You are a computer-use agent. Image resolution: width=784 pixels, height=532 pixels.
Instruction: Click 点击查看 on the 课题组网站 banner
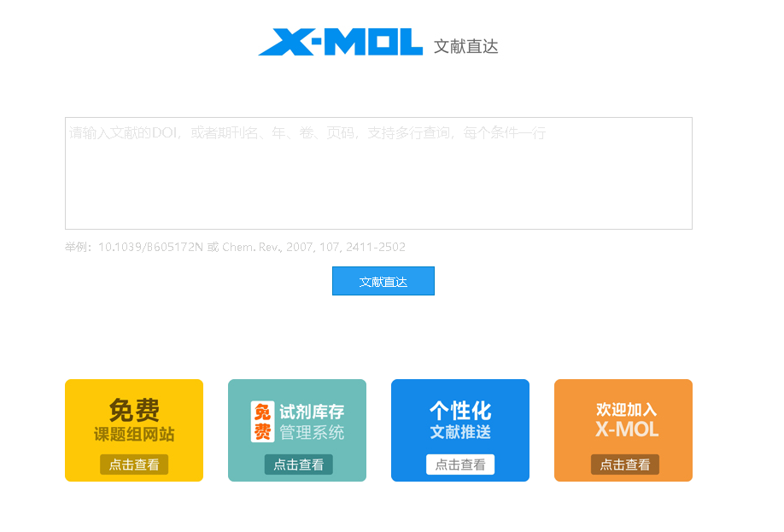point(133,465)
